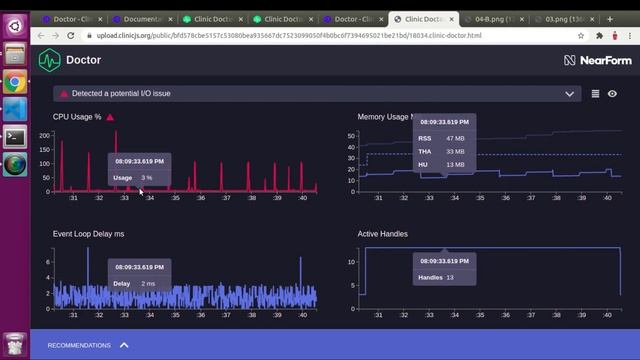This screenshot has width=640, height=360.
Task: Toggle the eye visibility icon
Action: pos(612,94)
